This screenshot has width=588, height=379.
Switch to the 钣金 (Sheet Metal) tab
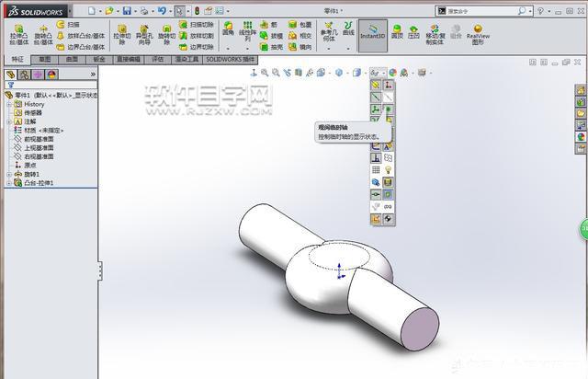point(99,60)
